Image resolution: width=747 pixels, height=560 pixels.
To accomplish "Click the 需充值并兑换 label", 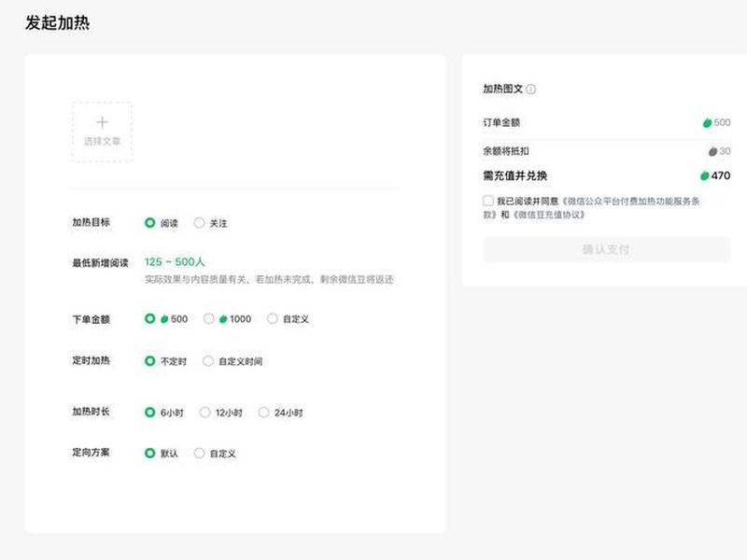I will (x=515, y=175).
